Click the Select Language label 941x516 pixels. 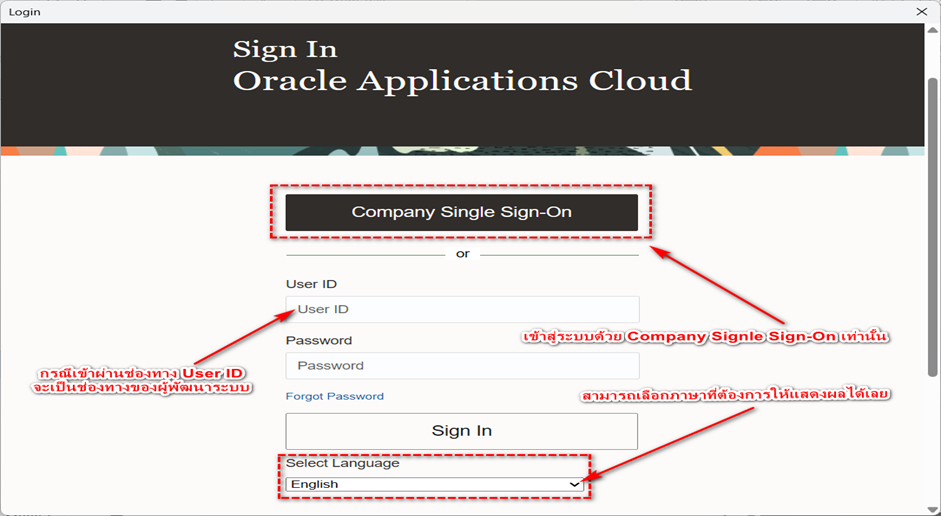point(342,463)
